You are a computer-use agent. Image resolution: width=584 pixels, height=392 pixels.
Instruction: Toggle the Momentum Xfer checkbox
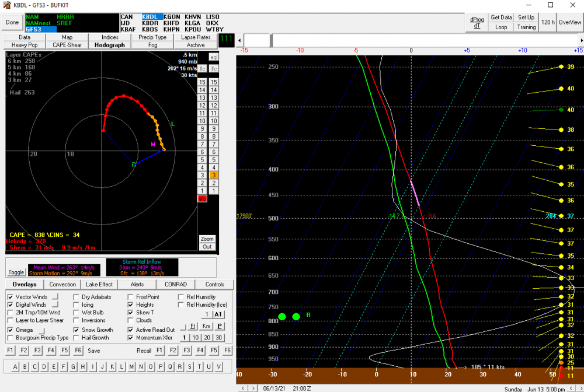(x=130, y=338)
